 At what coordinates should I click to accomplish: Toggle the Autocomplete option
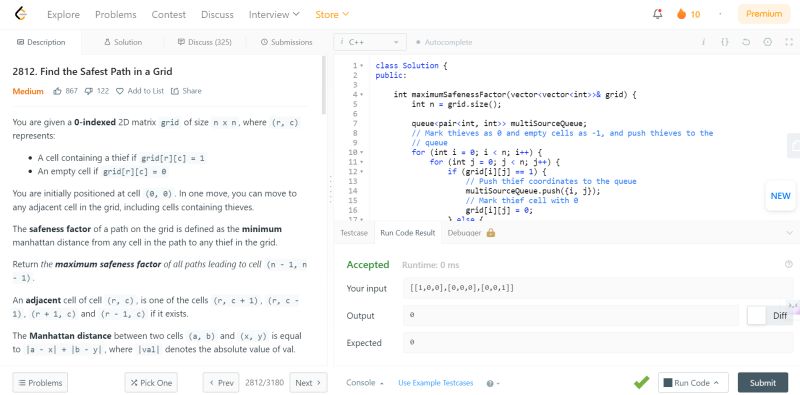click(444, 42)
